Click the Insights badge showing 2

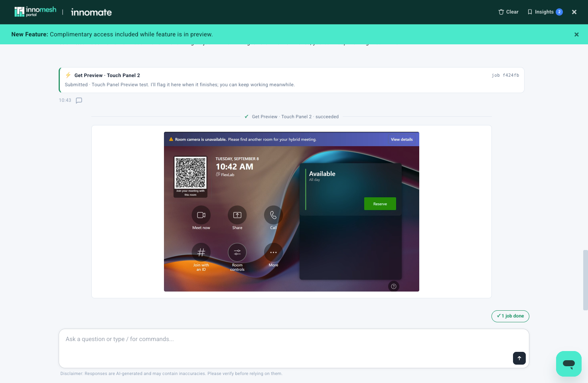pos(559,12)
